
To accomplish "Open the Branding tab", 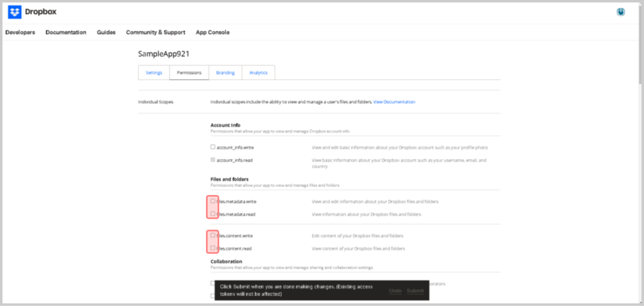I will [x=225, y=73].
